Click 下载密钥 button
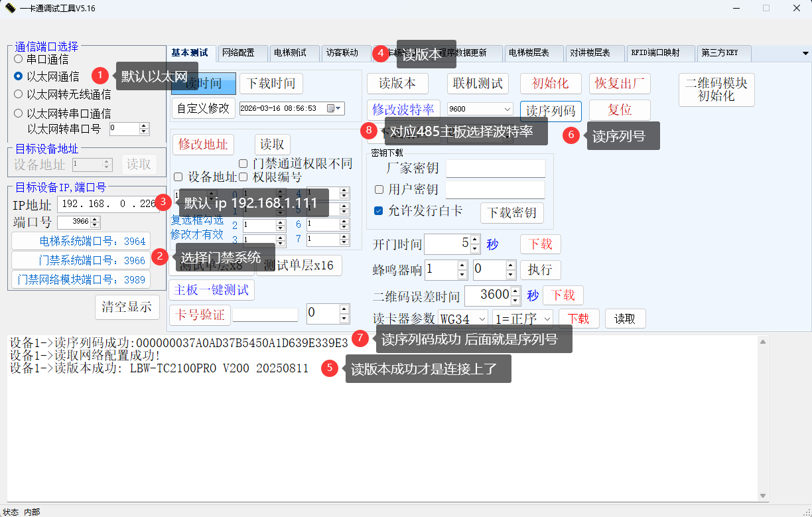This screenshot has width=812, height=517. [x=512, y=213]
